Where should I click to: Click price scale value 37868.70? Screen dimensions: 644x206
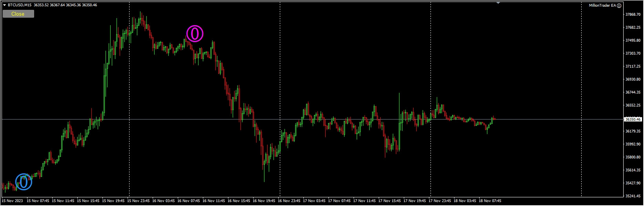tap(633, 15)
